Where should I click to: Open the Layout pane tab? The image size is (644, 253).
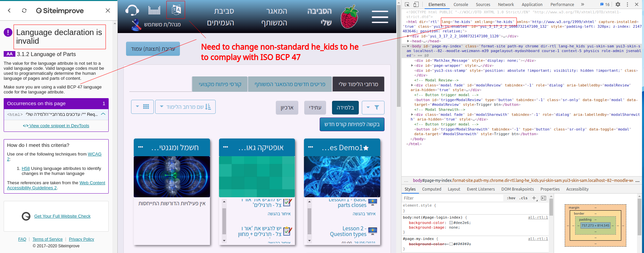pos(454,189)
